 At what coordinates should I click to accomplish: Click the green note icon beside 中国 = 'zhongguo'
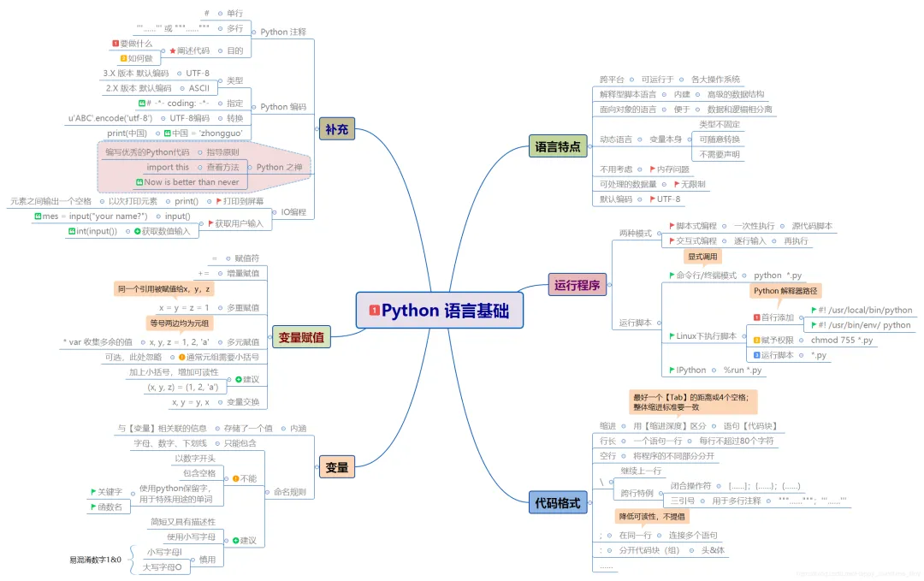(168, 133)
